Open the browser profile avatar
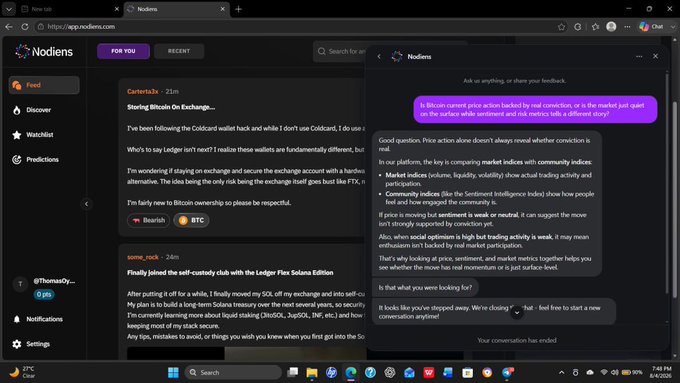 coord(611,26)
